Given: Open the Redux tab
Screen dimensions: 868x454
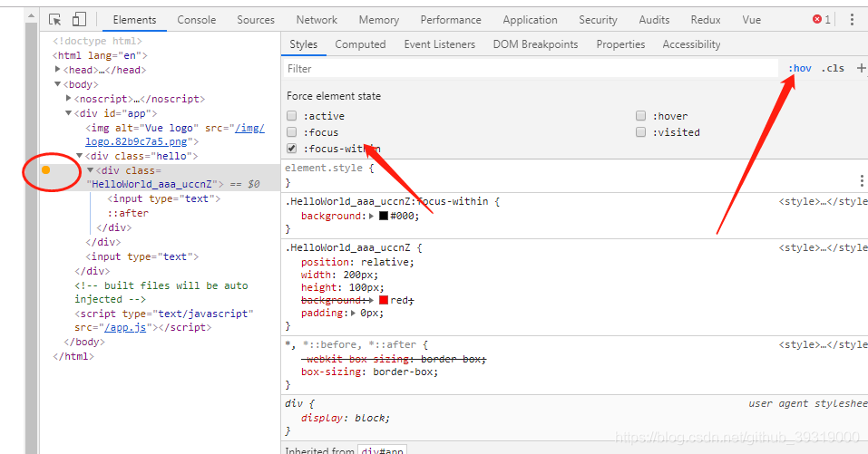Looking at the screenshot, I should 706,20.
